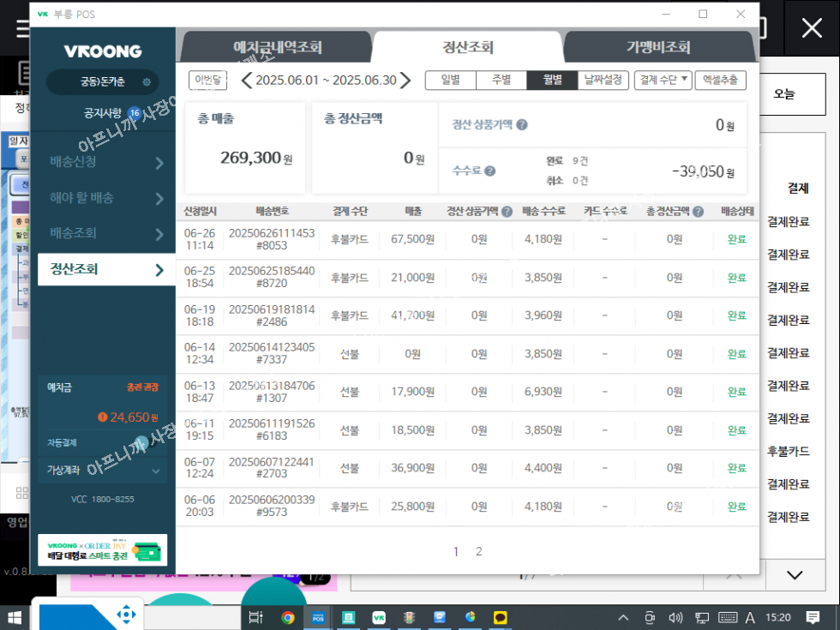This screenshot has width=840, height=630.
Task: Click help icon next to 수수료
Action: [x=489, y=171]
